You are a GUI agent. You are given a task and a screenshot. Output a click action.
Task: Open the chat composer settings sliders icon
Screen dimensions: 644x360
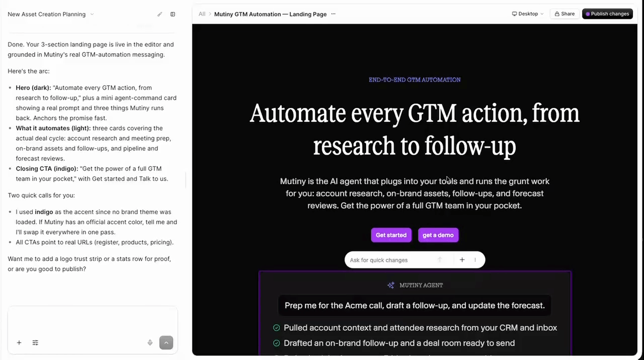[x=35, y=343]
